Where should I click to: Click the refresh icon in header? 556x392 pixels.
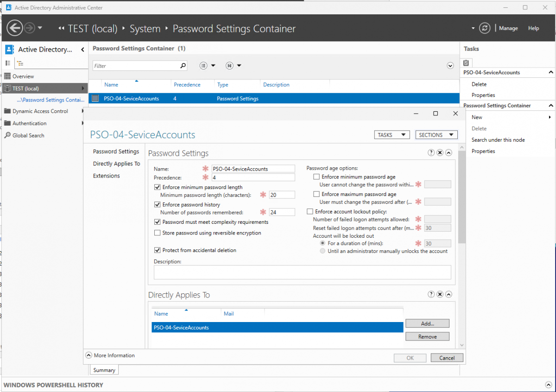click(x=485, y=28)
